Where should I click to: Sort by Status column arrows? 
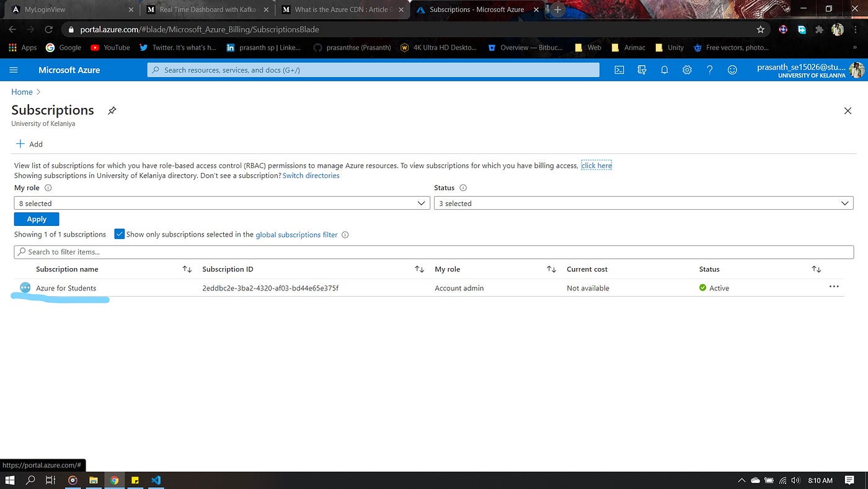pos(817,269)
